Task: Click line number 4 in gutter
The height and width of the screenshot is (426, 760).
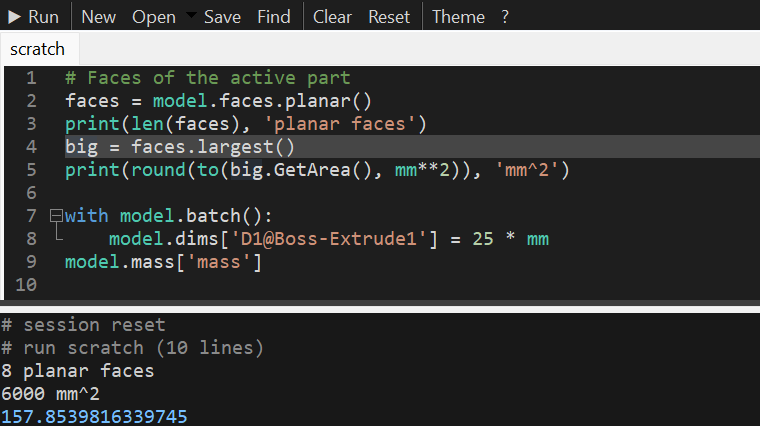Action: tap(31, 147)
